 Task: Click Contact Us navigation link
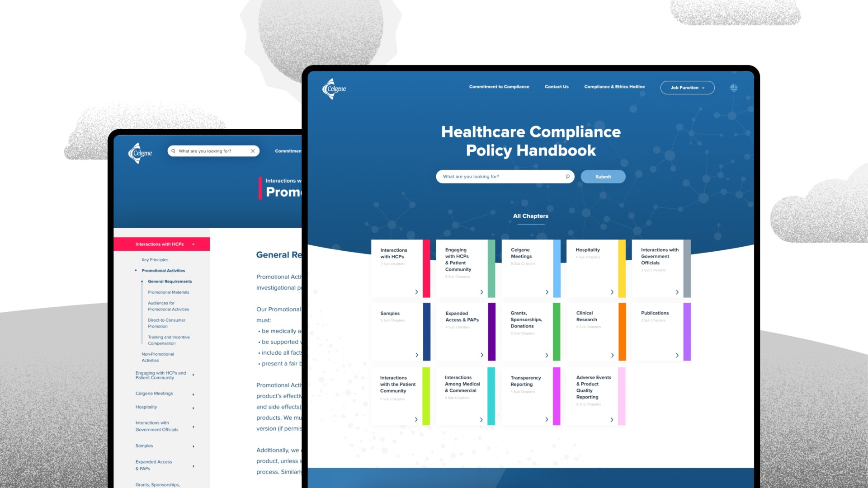click(556, 86)
